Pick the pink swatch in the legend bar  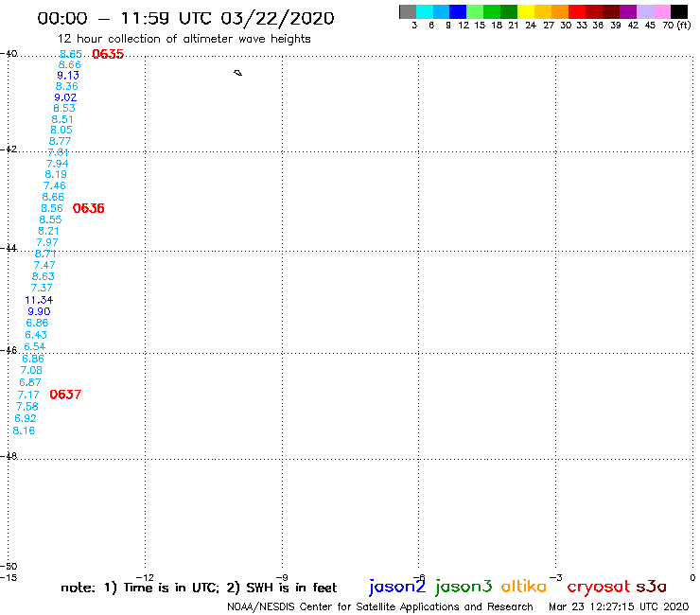[x=662, y=11]
